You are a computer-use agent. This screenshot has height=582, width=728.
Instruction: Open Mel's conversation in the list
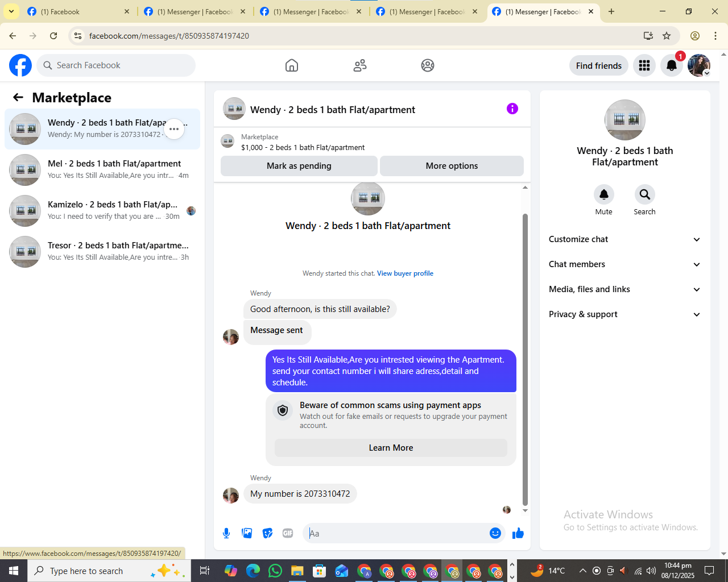[102, 170]
